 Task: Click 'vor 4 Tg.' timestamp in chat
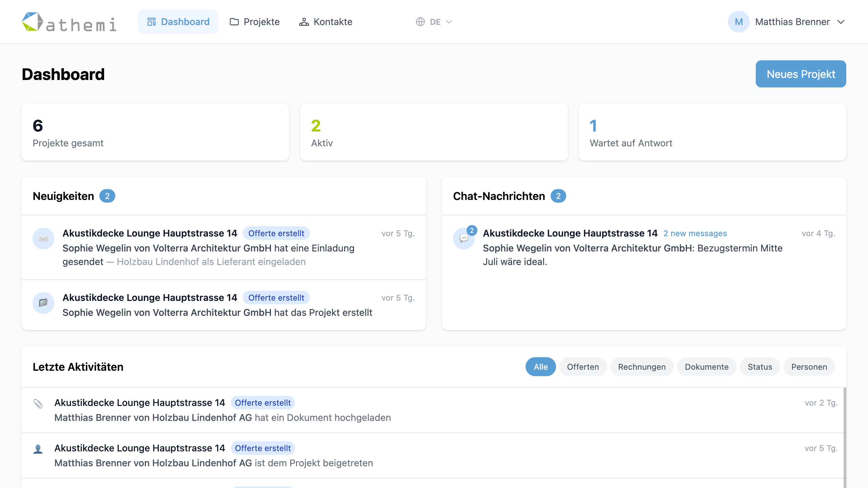pos(818,233)
